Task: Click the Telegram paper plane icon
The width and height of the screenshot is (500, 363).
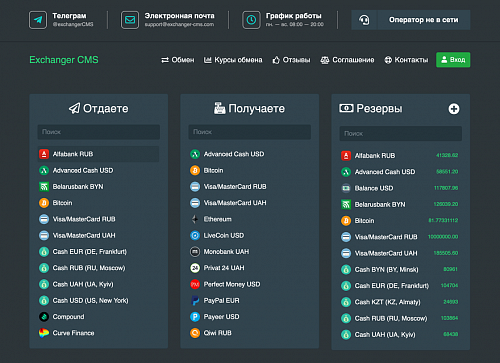Action: (38, 20)
